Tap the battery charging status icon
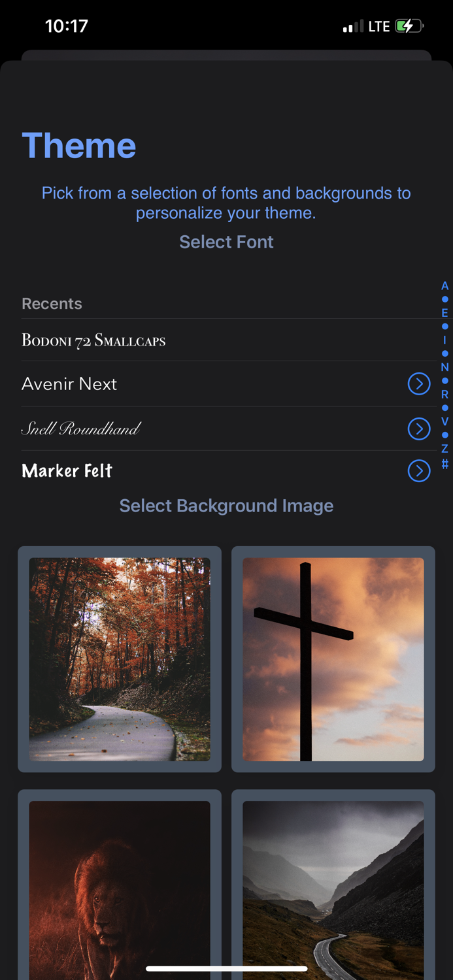This screenshot has height=980, width=453. (409, 26)
